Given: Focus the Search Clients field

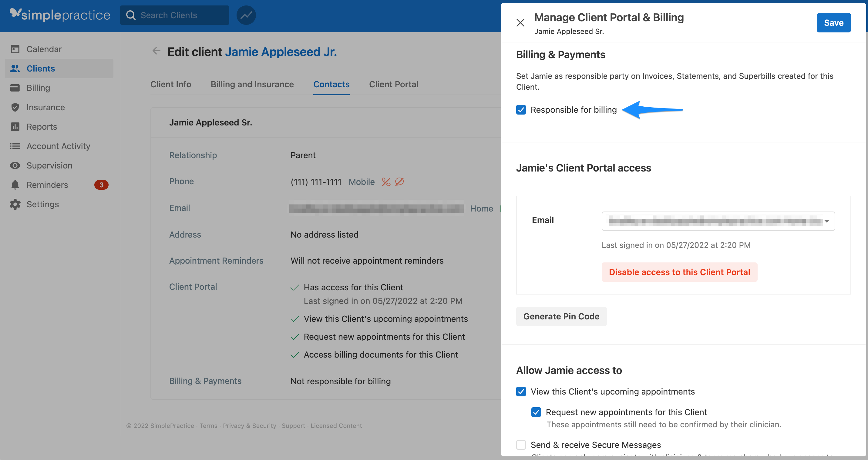Looking at the screenshot, I should pos(179,15).
